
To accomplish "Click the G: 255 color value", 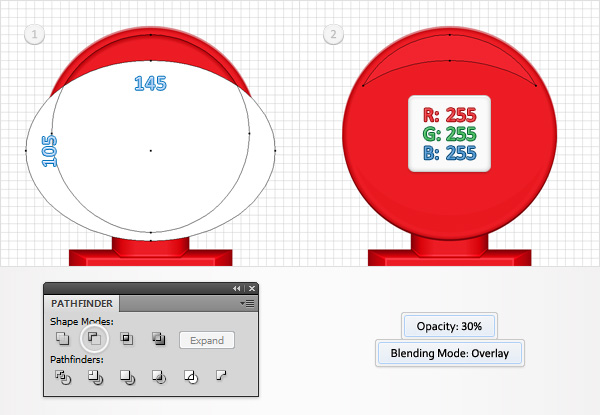I will (450, 134).
